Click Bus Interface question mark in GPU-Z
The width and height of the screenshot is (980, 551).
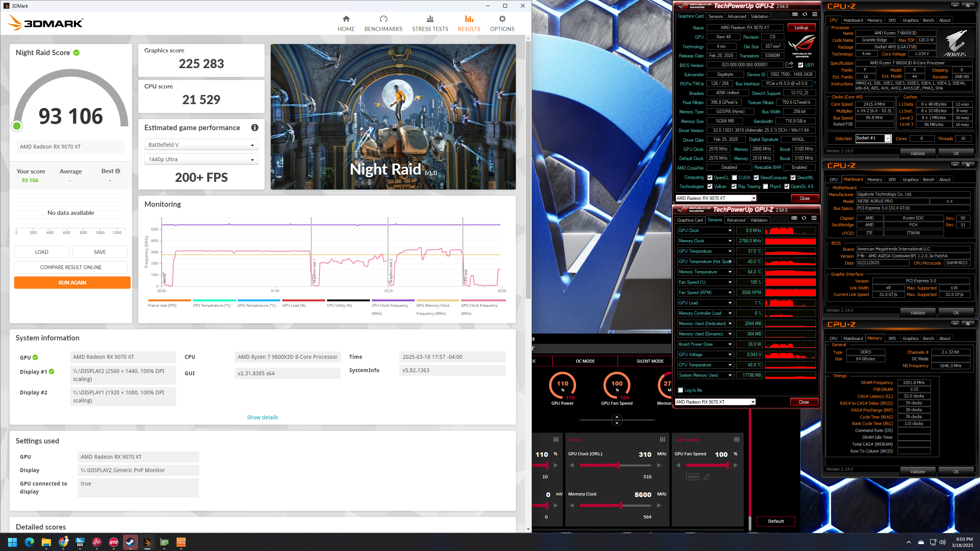coord(815,83)
